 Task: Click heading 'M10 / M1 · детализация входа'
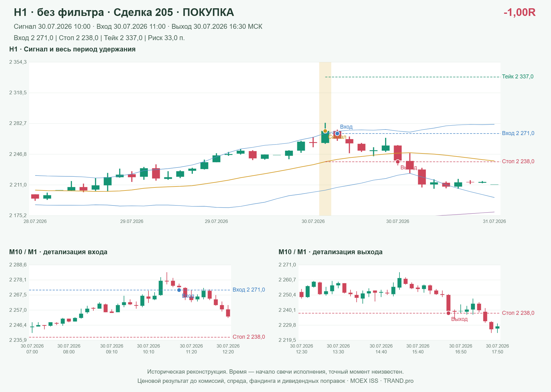click(58, 252)
